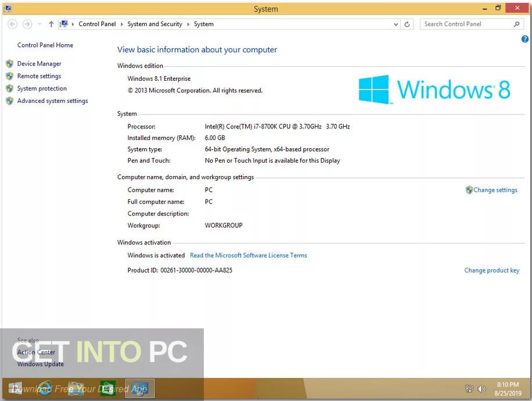This screenshot has height=401, width=532.
Task: Click the taskbar clock showing 8:10 PM
Action: pos(508,389)
